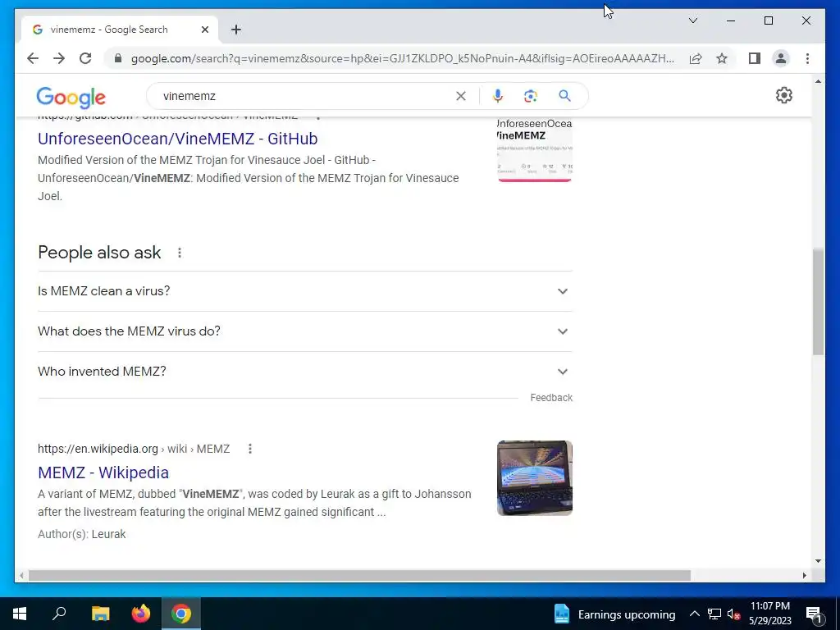The image size is (840, 630).
Task: Click the horizontal scrollbar right arrow
Action: [804, 575]
